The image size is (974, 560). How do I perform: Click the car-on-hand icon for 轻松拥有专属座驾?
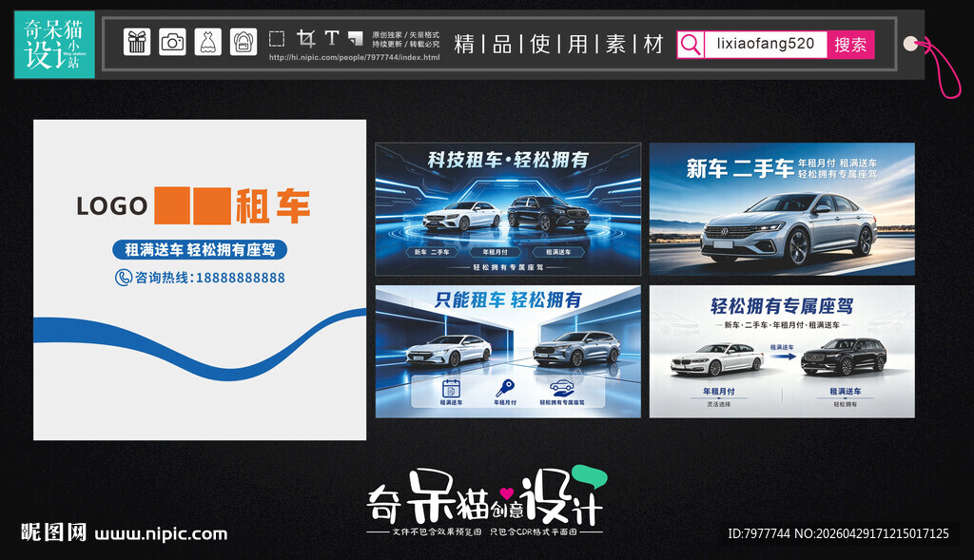(562, 386)
